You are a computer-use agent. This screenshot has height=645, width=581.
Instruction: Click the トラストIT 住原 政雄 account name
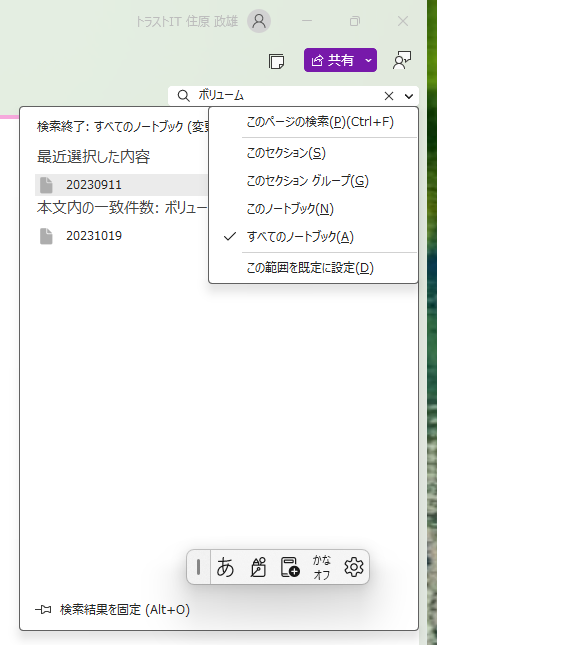pyautogui.click(x=187, y=21)
